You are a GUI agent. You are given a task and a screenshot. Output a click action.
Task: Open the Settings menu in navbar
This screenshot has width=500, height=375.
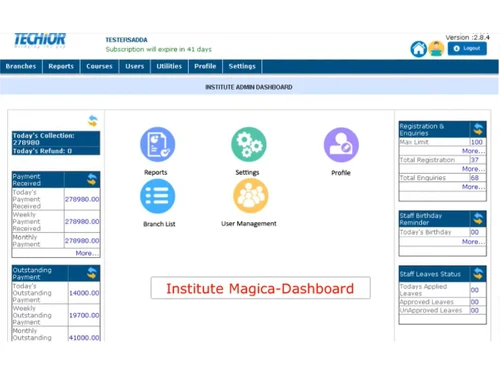242,66
